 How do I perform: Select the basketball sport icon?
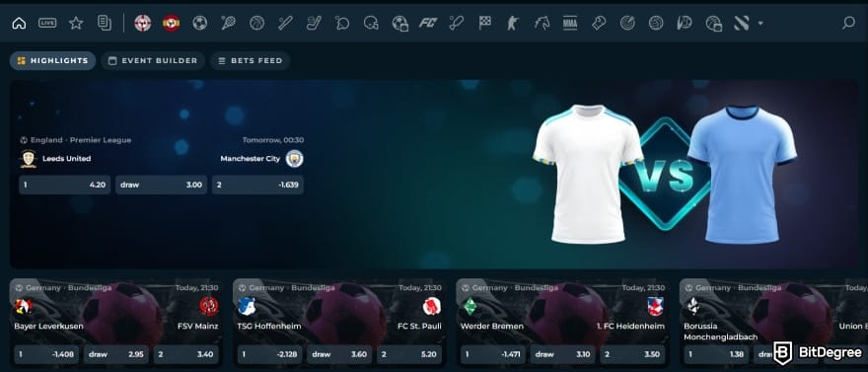click(x=256, y=24)
